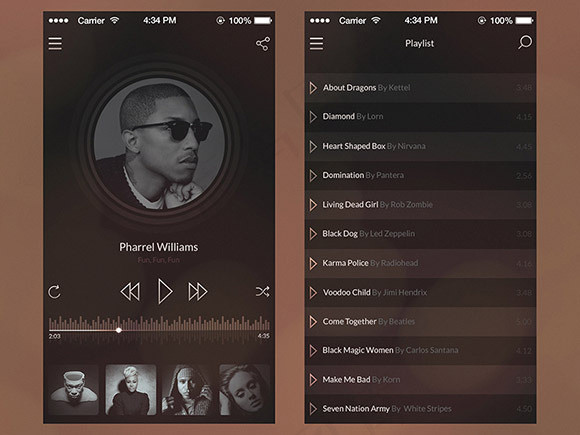Play Diamond by Lorn triangle icon

[x=313, y=117]
